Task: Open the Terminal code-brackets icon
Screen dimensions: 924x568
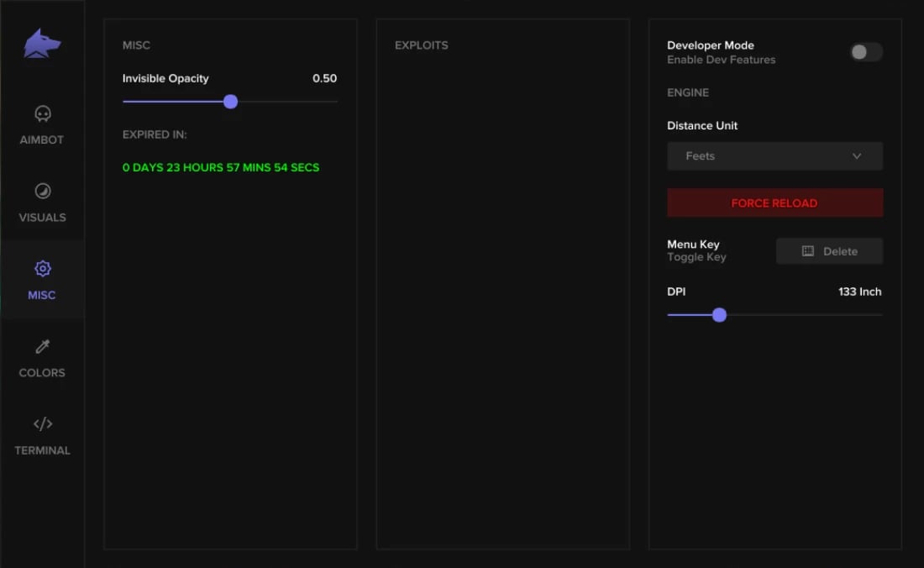Action: pos(43,423)
